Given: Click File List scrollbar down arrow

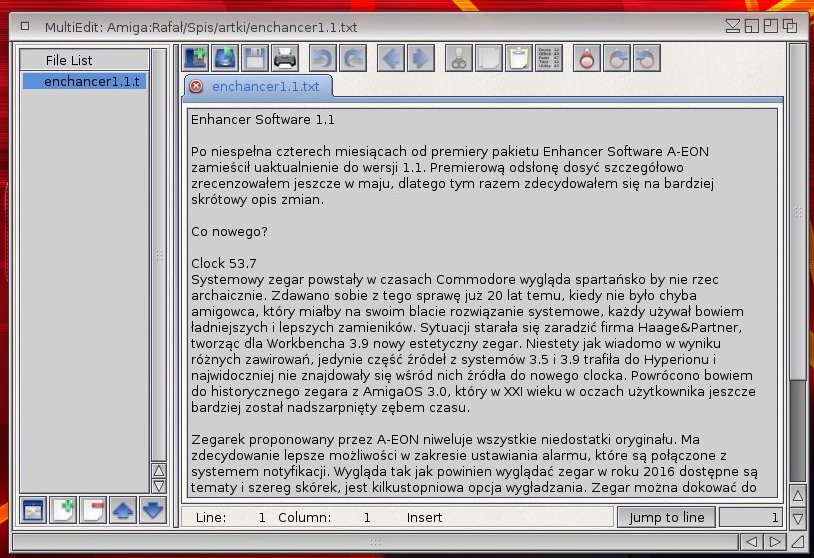Looking at the screenshot, I should (159, 486).
